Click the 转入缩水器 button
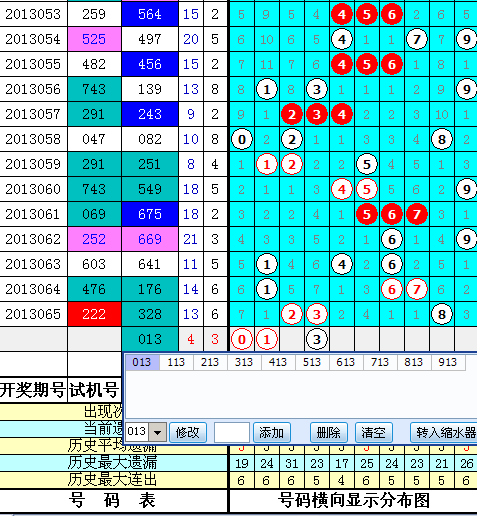 445,433
